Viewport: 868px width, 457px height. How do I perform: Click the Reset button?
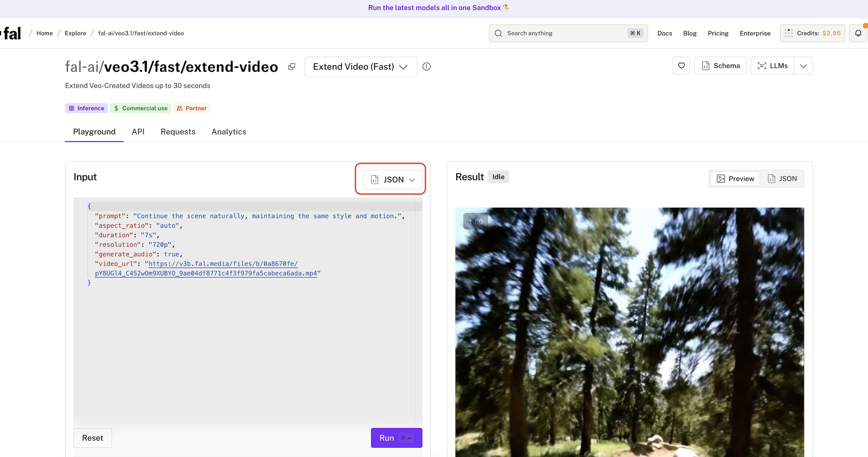coord(92,438)
